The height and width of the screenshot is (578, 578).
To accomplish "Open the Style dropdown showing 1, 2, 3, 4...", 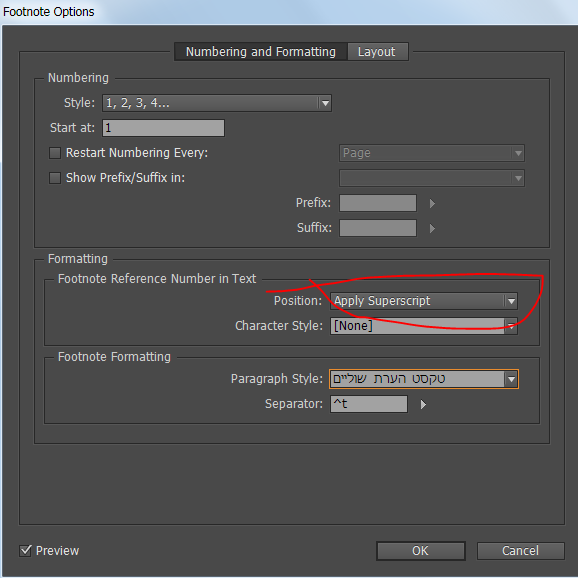I will tap(217, 103).
